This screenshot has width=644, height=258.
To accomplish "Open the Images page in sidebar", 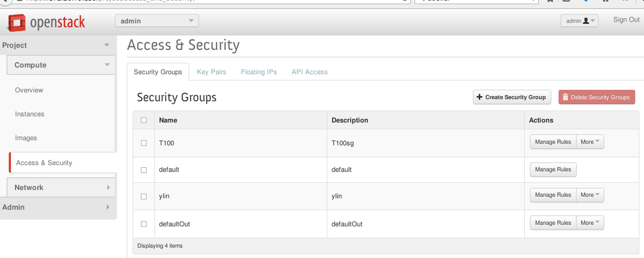I will 26,138.
